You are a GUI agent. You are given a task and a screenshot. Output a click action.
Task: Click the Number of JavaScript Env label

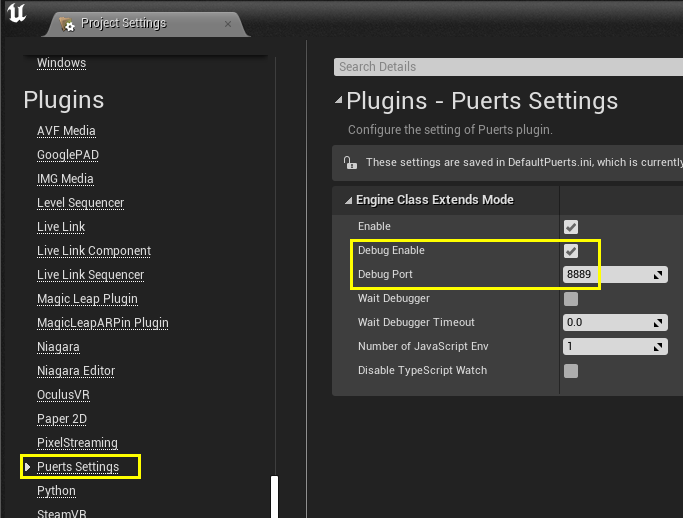(423, 346)
